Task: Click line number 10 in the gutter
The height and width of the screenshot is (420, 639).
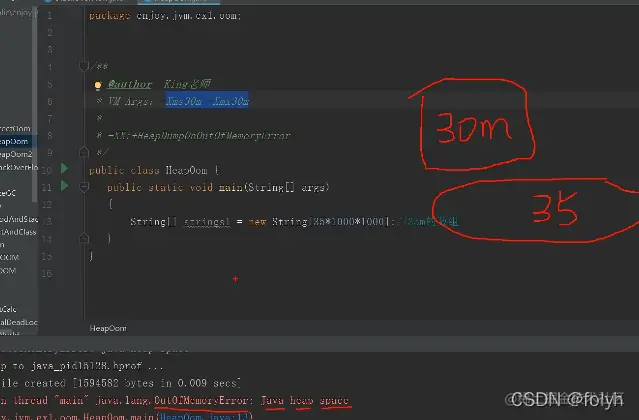Action: click(x=47, y=170)
